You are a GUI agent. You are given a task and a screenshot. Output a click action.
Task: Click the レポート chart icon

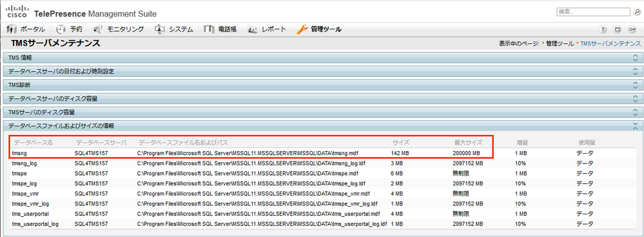[253, 29]
